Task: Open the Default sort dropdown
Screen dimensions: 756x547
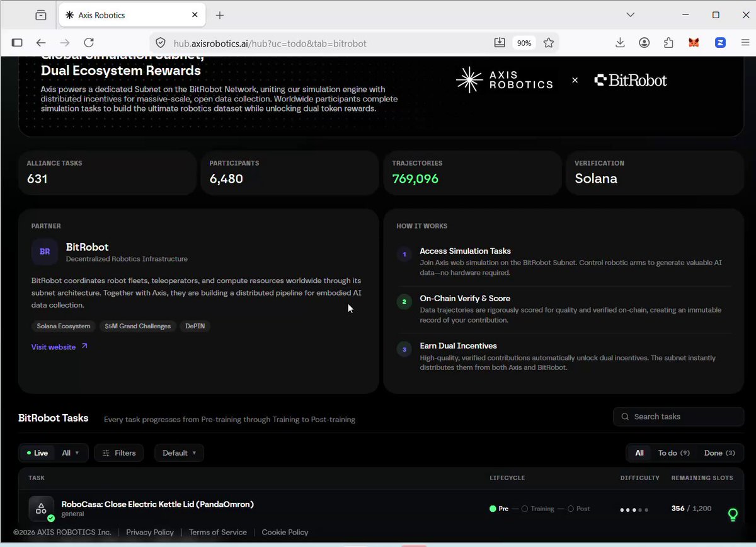Action: point(180,453)
